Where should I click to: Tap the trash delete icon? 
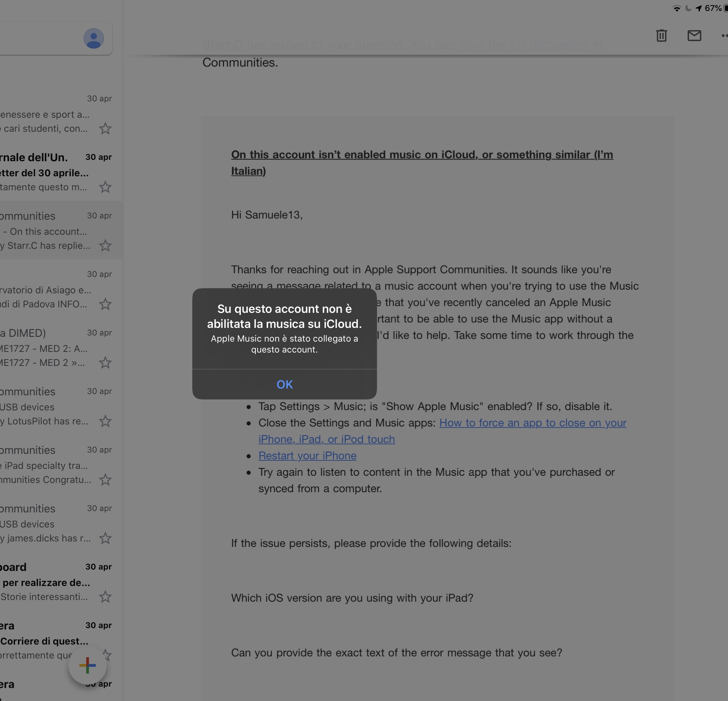661,36
